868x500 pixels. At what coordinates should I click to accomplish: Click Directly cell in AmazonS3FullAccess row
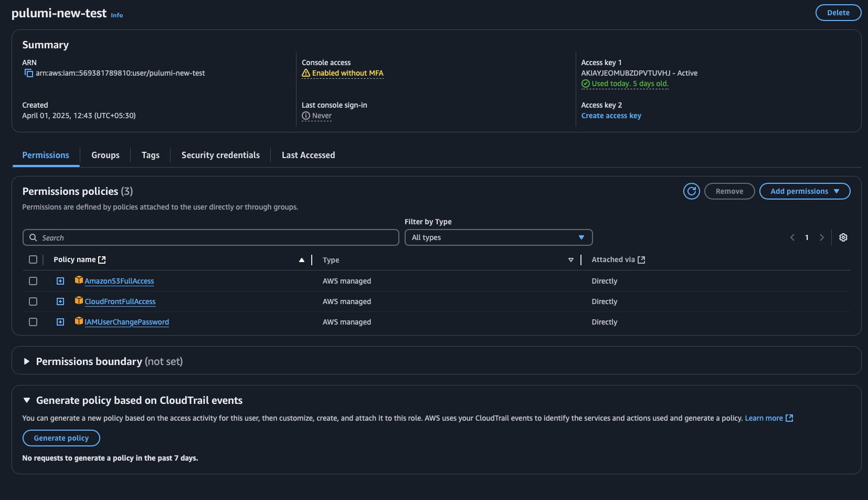[x=605, y=281]
